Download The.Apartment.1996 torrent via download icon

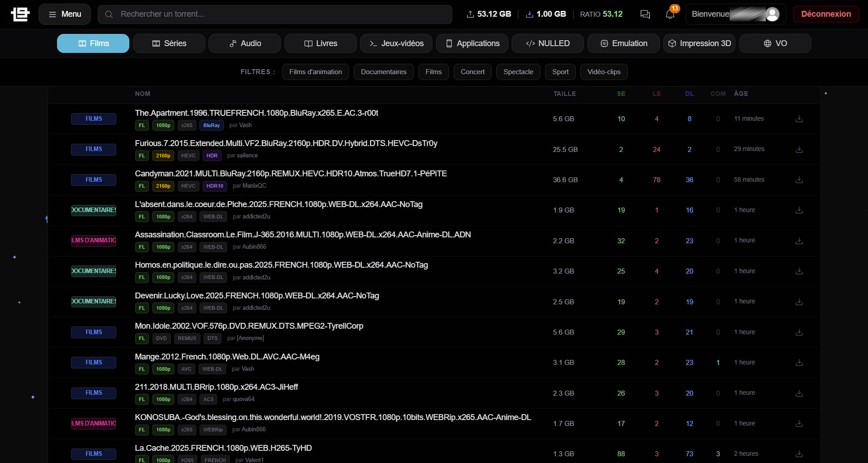coord(799,119)
